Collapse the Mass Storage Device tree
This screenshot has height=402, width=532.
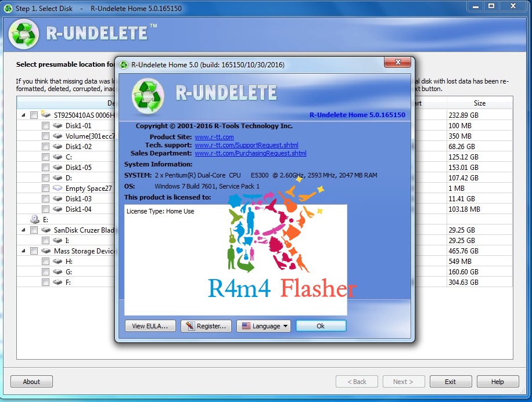(23, 251)
